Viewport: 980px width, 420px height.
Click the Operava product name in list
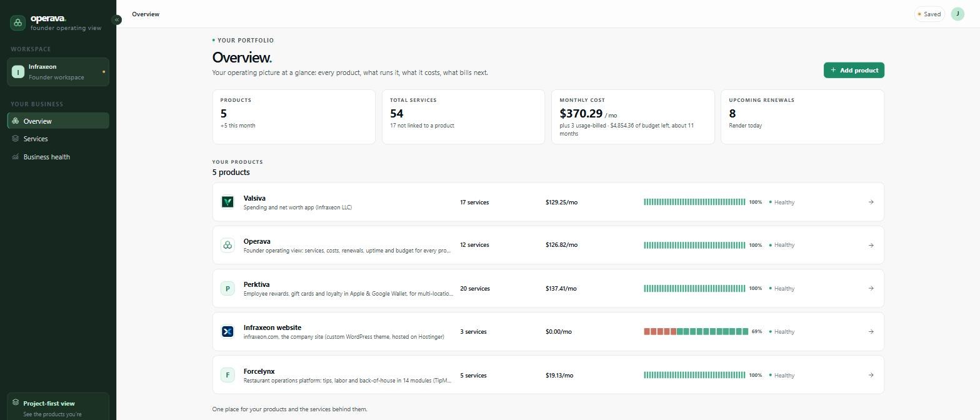257,241
